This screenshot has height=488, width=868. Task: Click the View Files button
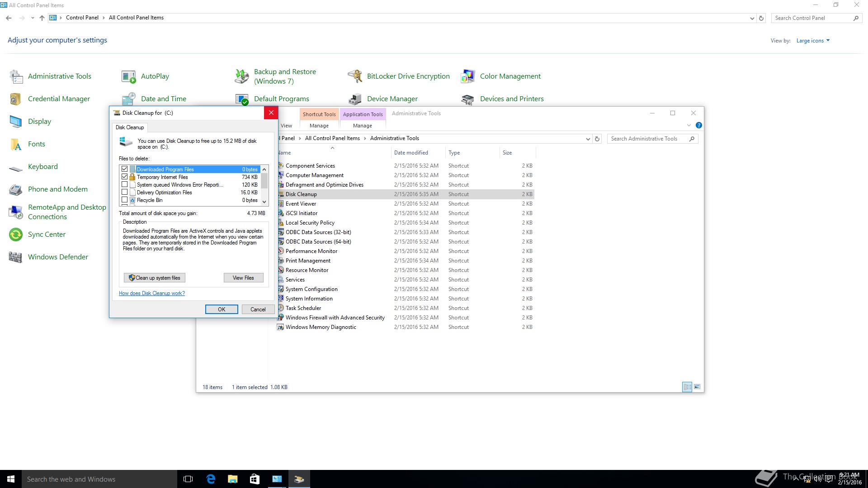pos(243,278)
